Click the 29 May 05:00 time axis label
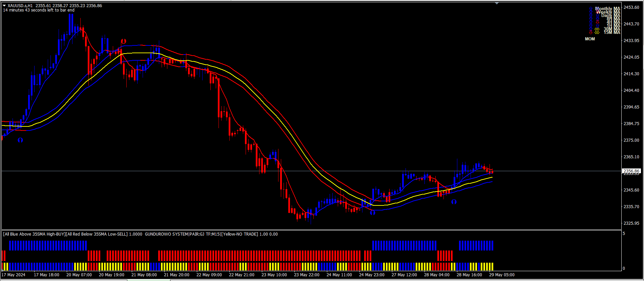This screenshot has width=644, height=281. 502,275
